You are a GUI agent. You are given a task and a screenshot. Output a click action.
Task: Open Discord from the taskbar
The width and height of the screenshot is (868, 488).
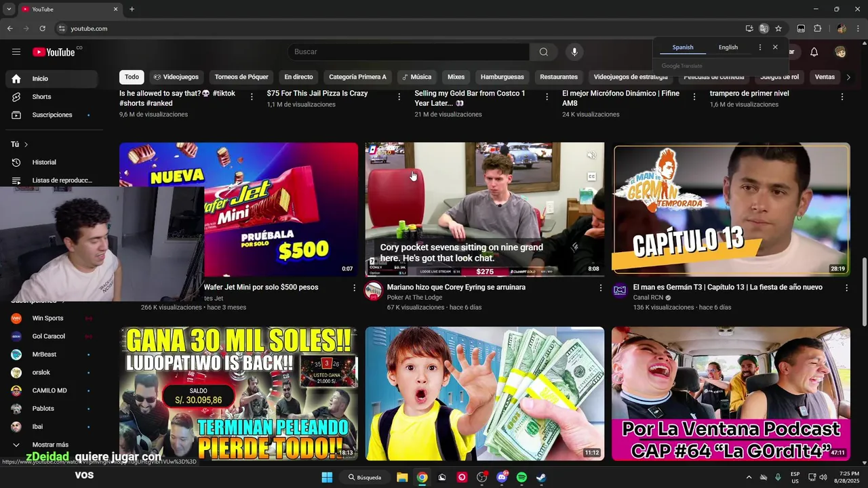coord(502,477)
